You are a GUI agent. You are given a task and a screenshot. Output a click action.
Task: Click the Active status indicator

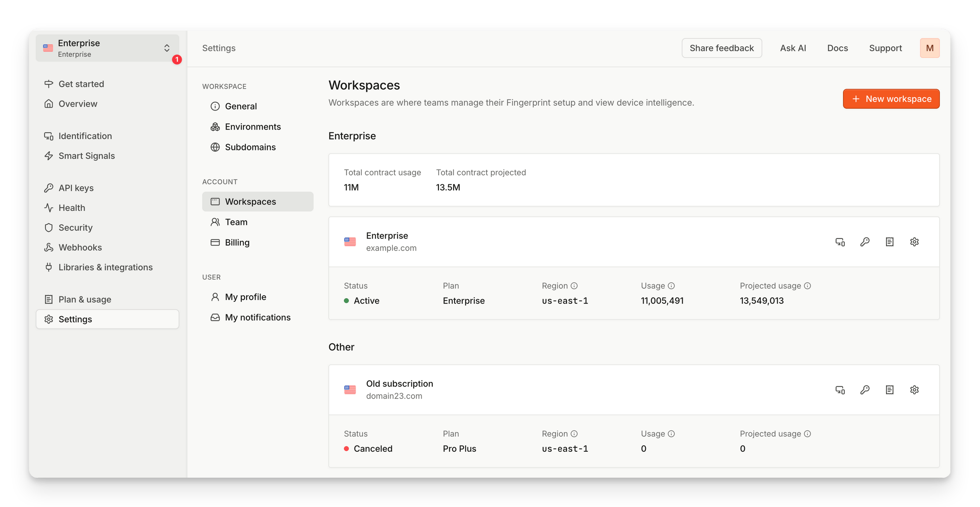(362, 301)
